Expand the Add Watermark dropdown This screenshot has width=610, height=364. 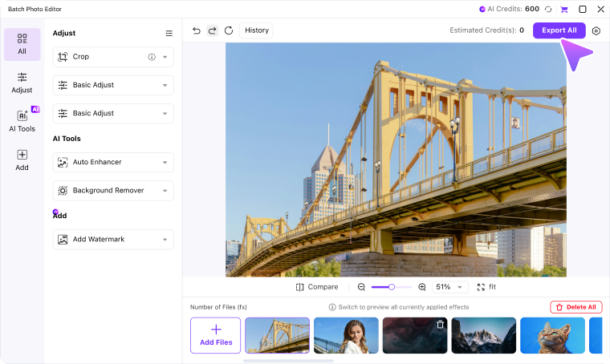[x=165, y=240]
